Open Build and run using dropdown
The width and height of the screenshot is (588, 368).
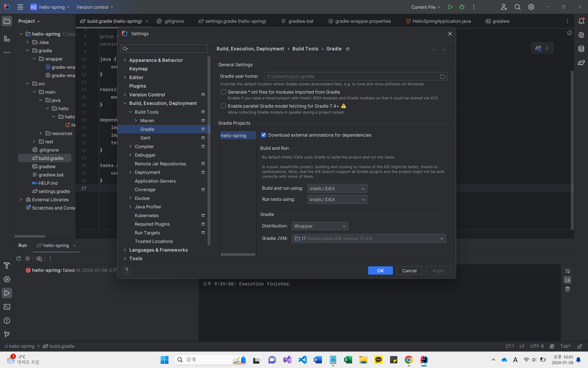(x=337, y=189)
